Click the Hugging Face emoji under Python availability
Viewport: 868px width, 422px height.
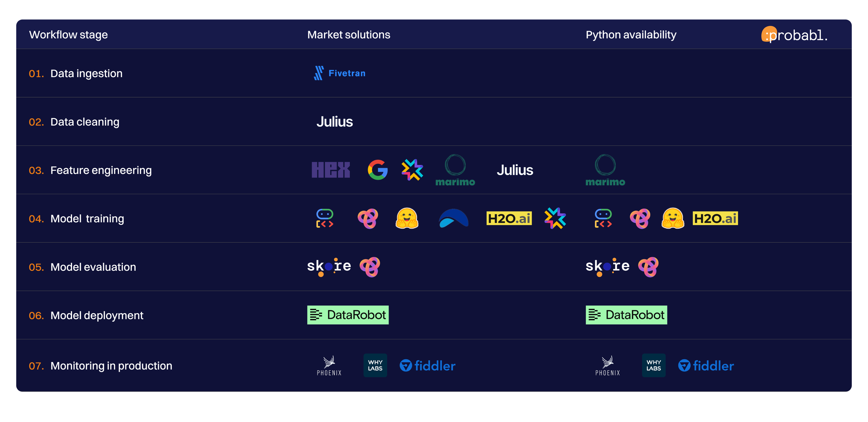(x=673, y=218)
